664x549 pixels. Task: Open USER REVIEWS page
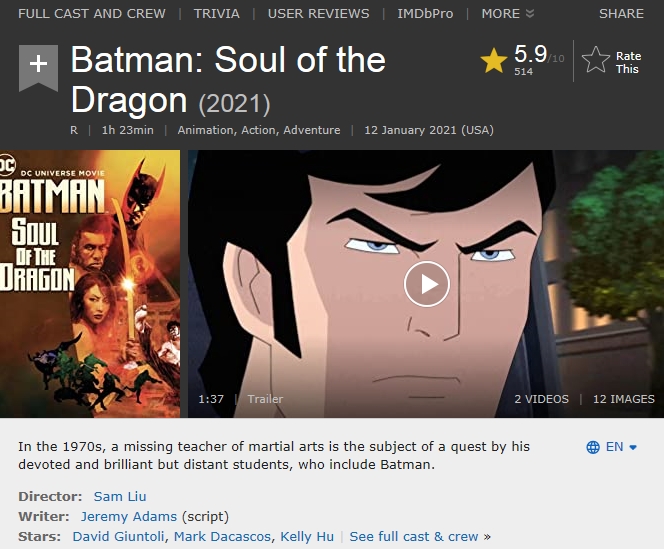pyautogui.click(x=319, y=14)
